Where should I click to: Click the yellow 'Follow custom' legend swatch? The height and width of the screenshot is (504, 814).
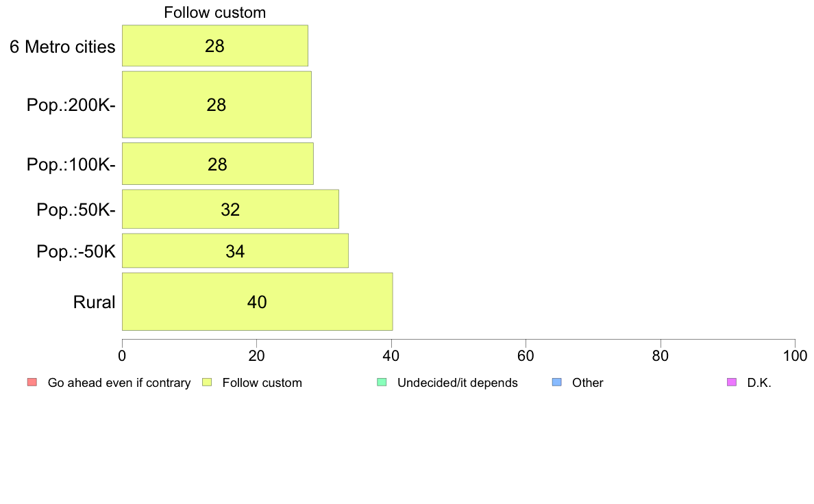coord(207,383)
